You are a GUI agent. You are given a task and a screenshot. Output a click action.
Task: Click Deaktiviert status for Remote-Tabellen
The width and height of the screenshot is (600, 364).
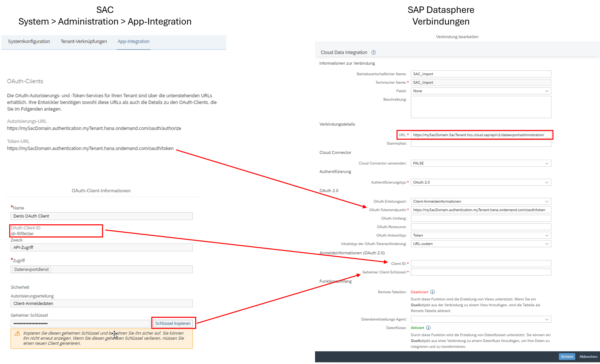pos(419,292)
